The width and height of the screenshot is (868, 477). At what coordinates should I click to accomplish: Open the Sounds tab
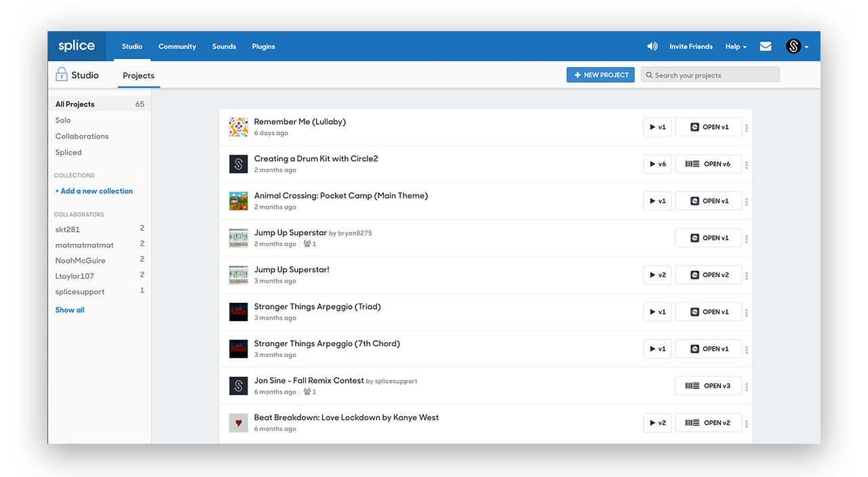click(x=224, y=47)
